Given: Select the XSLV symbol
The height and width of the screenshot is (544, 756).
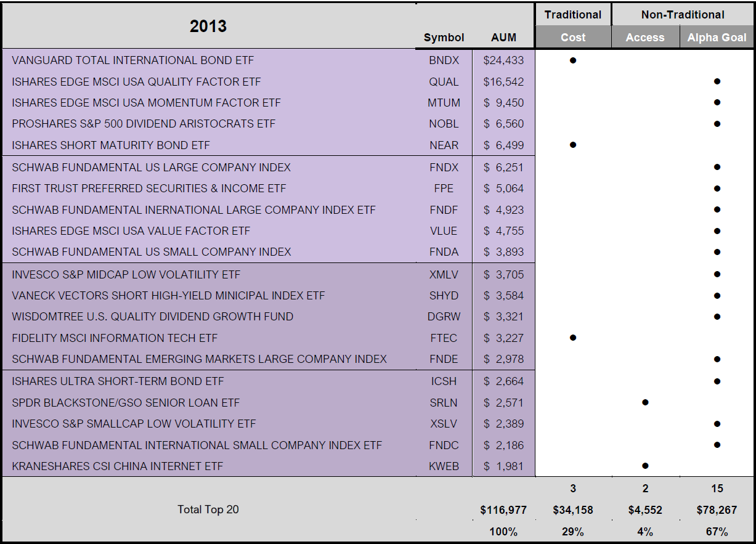Looking at the screenshot, I should [x=444, y=423].
